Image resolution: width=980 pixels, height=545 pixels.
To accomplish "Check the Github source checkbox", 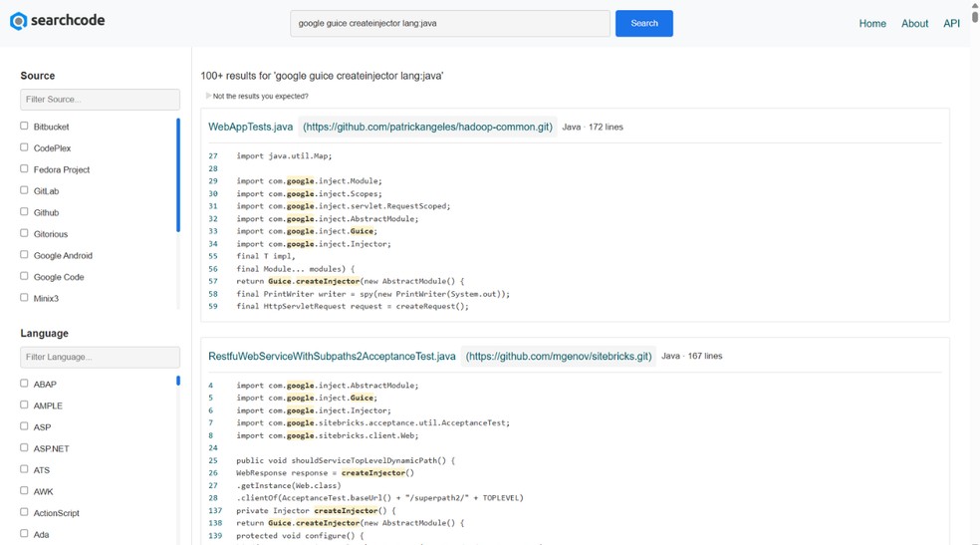I will tap(24, 212).
